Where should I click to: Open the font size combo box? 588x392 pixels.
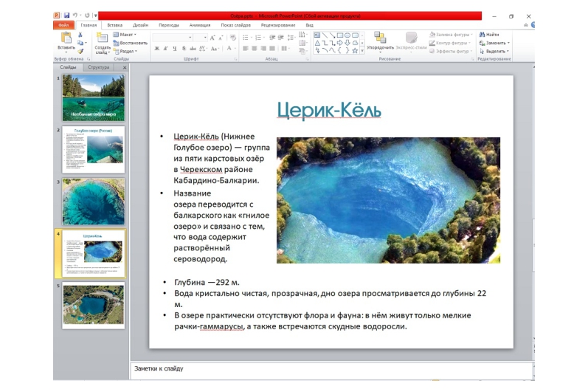[x=200, y=38]
